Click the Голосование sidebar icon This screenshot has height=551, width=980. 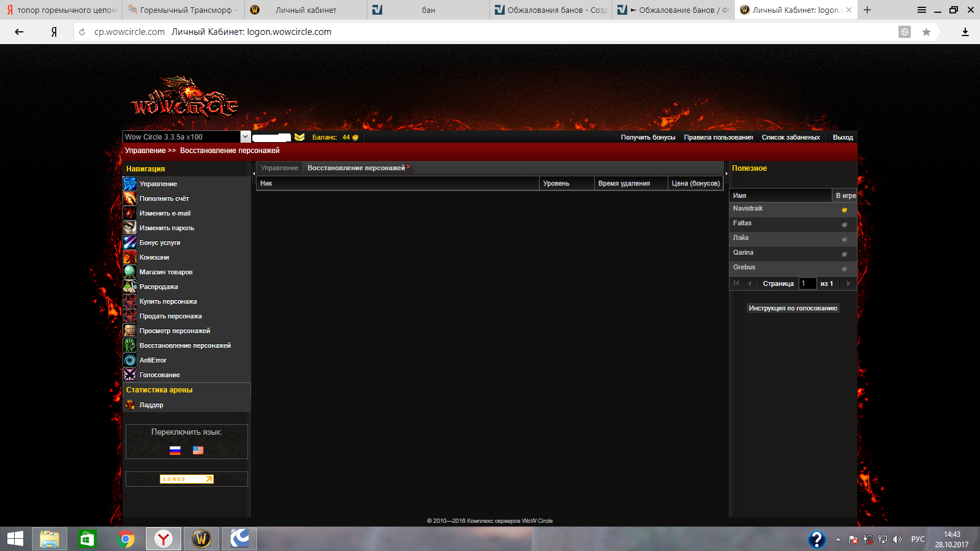click(130, 375)
